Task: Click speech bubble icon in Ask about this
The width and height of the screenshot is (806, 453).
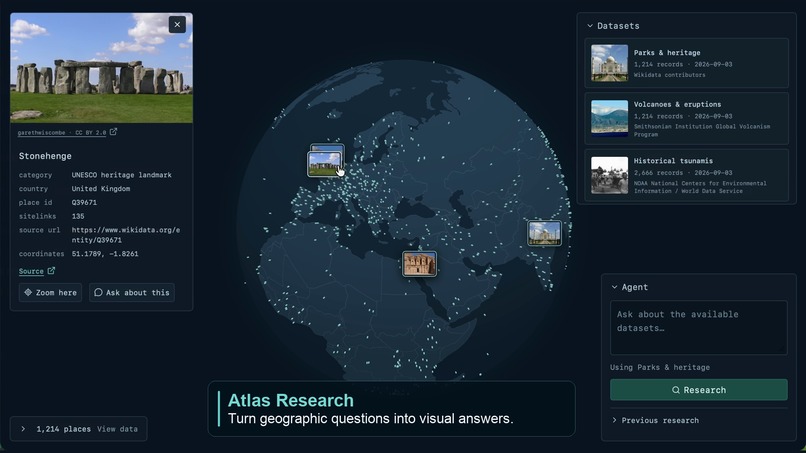Action: (98, 292)
